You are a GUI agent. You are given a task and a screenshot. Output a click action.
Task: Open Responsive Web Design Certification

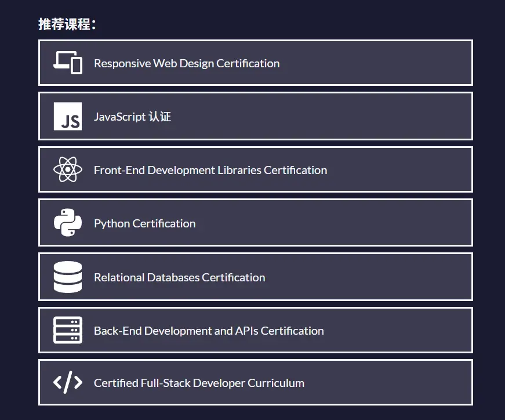click(256, 63)
